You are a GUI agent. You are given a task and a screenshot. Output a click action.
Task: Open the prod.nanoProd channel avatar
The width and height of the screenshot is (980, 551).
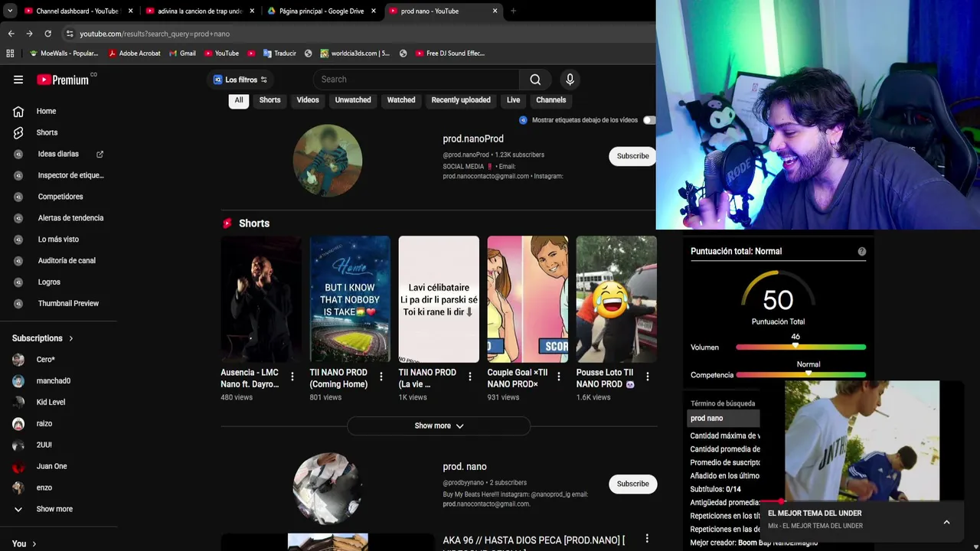[x=328, y=160]
